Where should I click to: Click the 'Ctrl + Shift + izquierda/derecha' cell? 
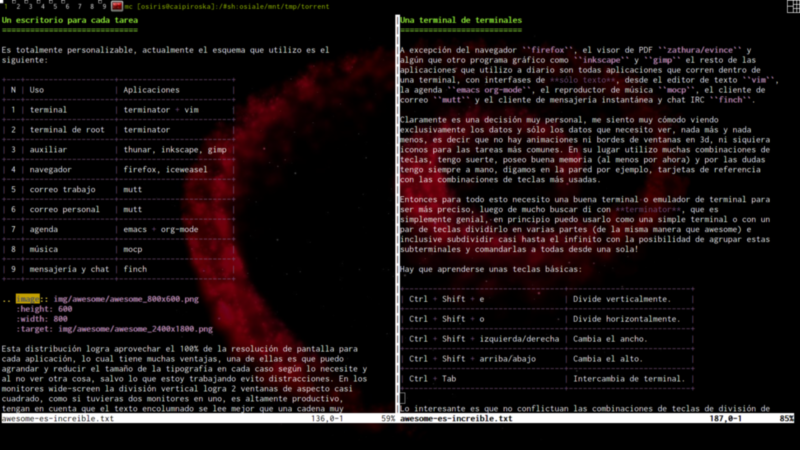[484, 339]
